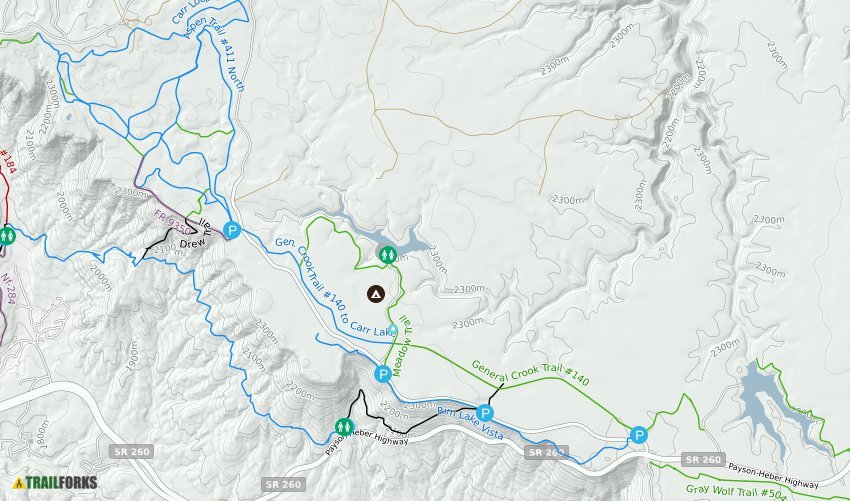The height and width of the screenshot is (501, 850).
Task: Click the Rim Lake Vista trail label
Action: point(470,423)
